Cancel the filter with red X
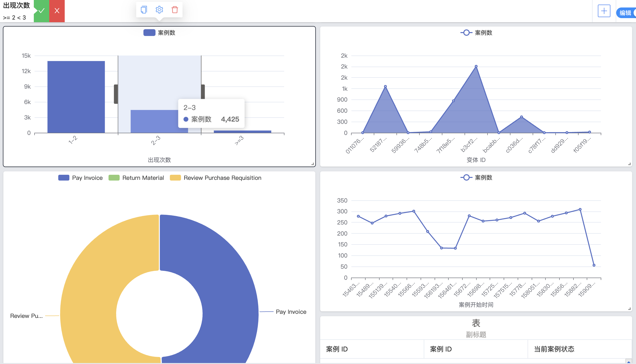The width and height of the screenshot is (636, 364). (57, 11)
